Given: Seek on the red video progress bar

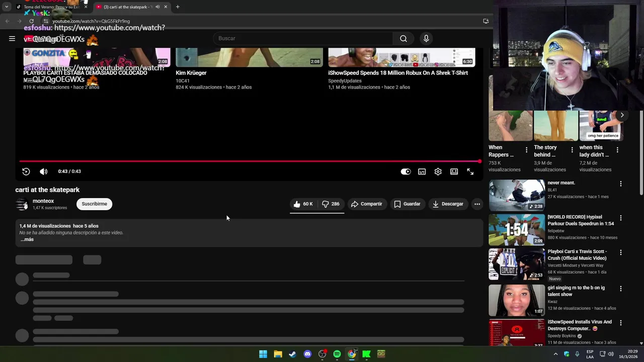Looking at the screenshot, I should (x=250, y=161).
